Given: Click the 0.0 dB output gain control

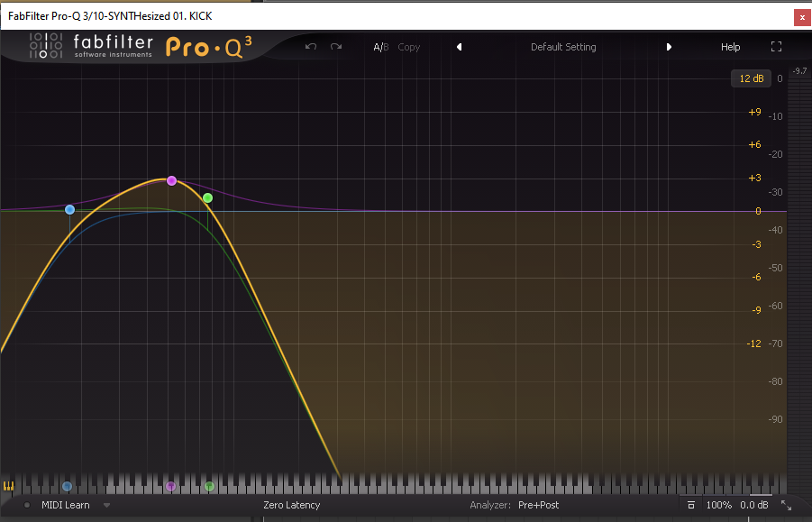Looking at the screenshot, I should 754,506.
